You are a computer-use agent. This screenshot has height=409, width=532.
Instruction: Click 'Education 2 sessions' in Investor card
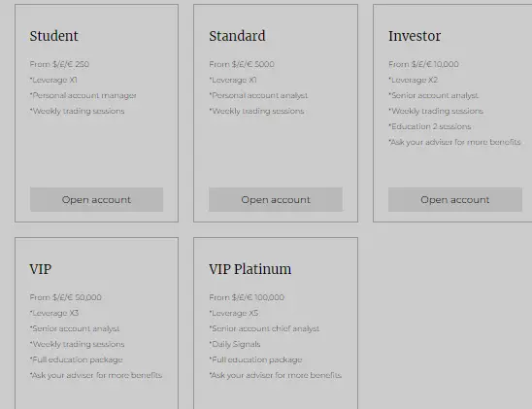[430, 126]
